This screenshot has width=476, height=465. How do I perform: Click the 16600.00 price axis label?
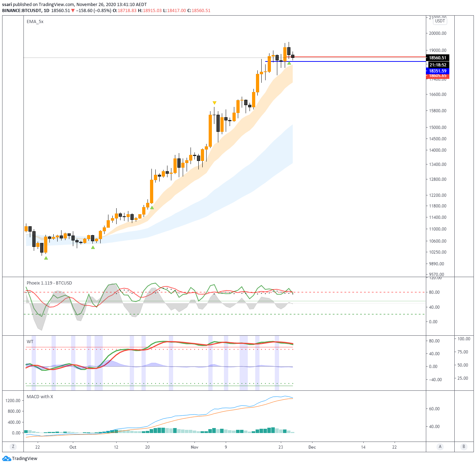coord(438,94)
